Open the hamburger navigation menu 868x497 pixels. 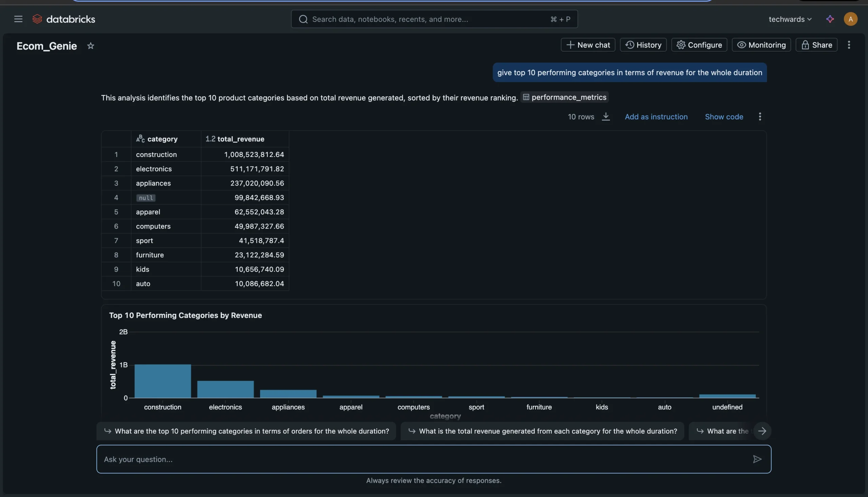[x=18, y=19]
